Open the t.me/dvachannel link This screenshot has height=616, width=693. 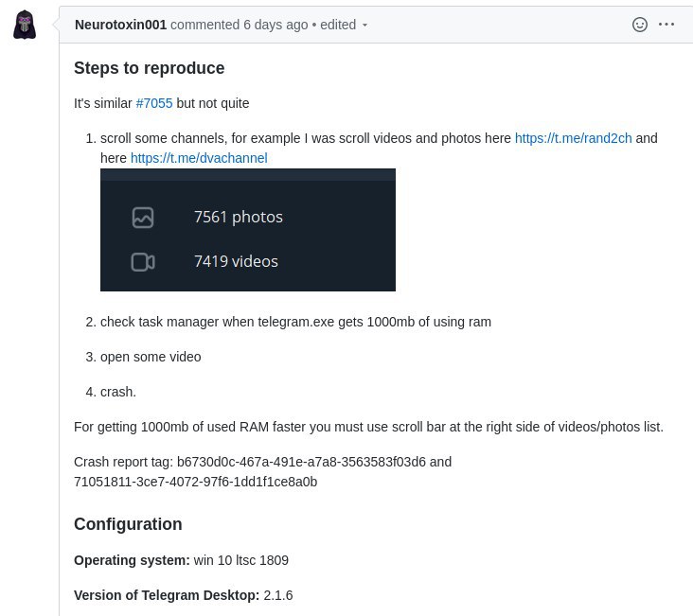coord(199,158)
